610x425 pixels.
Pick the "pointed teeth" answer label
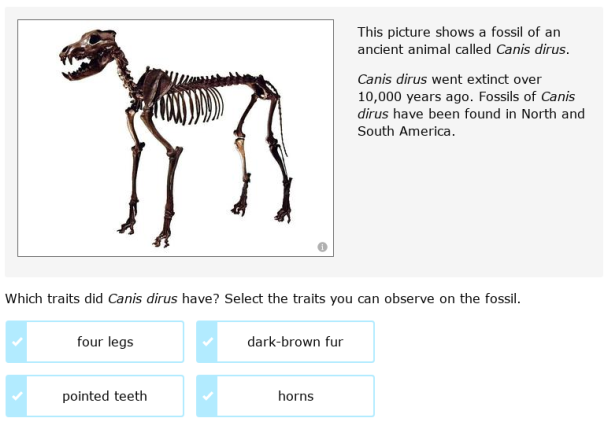click(x=105, y=396)
